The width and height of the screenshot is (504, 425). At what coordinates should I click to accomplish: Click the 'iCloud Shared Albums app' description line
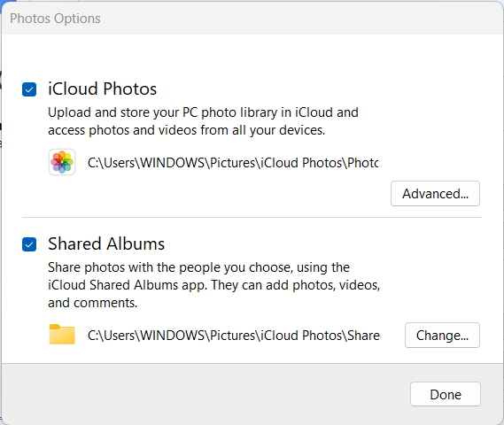point(214,285)
